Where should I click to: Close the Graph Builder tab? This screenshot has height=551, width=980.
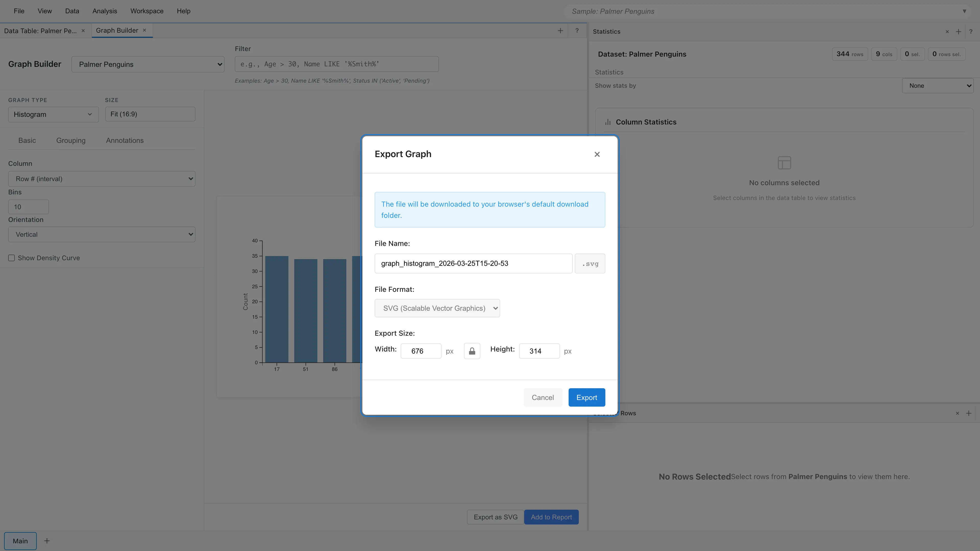pos(144,30)
